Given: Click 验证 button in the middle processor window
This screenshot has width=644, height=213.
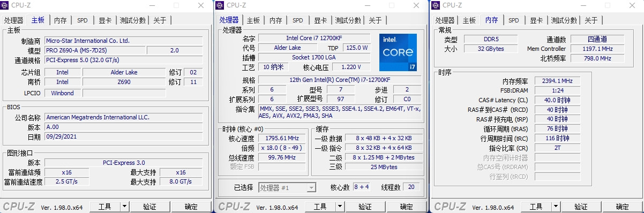Looking at the screenshot, I should pyautogui.click(x=365, y=207).
